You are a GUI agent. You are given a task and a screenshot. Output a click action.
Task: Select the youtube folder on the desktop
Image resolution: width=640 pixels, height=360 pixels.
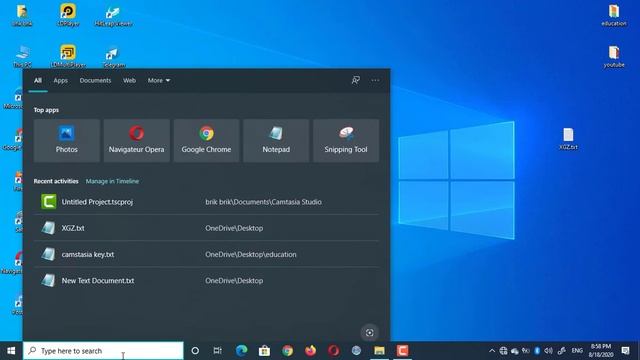614,56
